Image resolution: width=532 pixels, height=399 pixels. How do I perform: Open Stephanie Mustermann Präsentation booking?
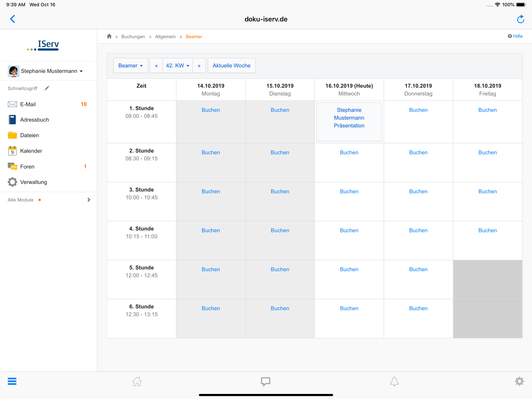click(x=349, y=118)
